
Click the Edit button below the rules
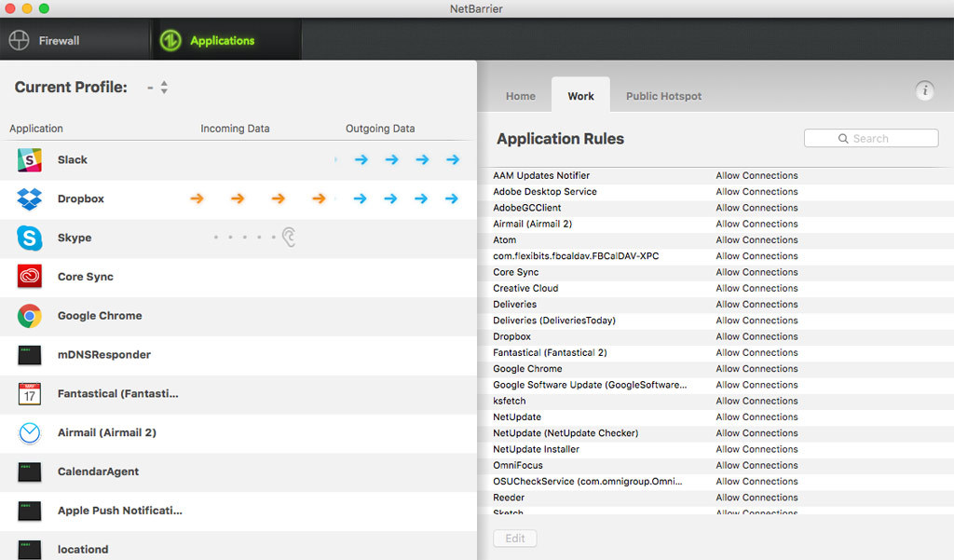coord(514,538)
